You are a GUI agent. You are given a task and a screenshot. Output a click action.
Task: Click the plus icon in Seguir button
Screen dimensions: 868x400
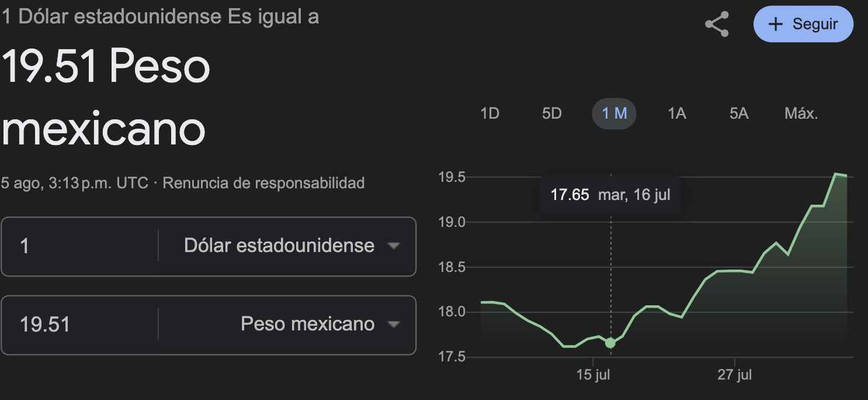point(775,25)
